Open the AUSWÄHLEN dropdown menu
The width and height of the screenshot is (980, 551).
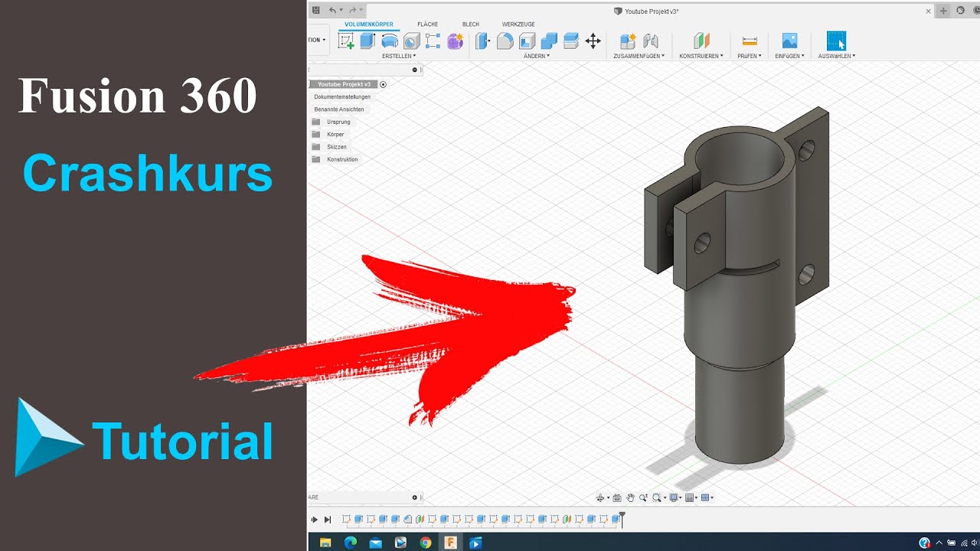click(836, 56)
